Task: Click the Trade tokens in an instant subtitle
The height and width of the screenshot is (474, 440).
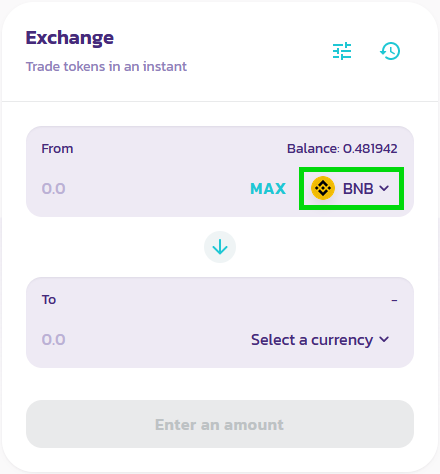Action: pyautogui.click(x=106, y=66)
